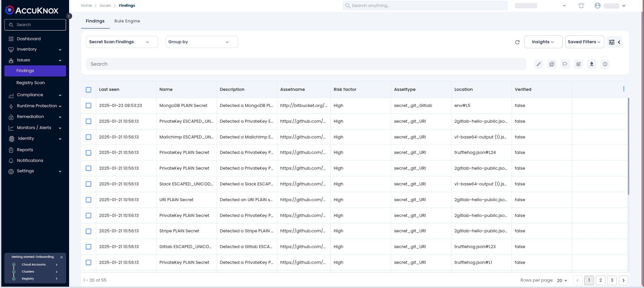This screenshot has width=644, height=288.
Task: Click the tag label icon
Action: coord(565,64)
